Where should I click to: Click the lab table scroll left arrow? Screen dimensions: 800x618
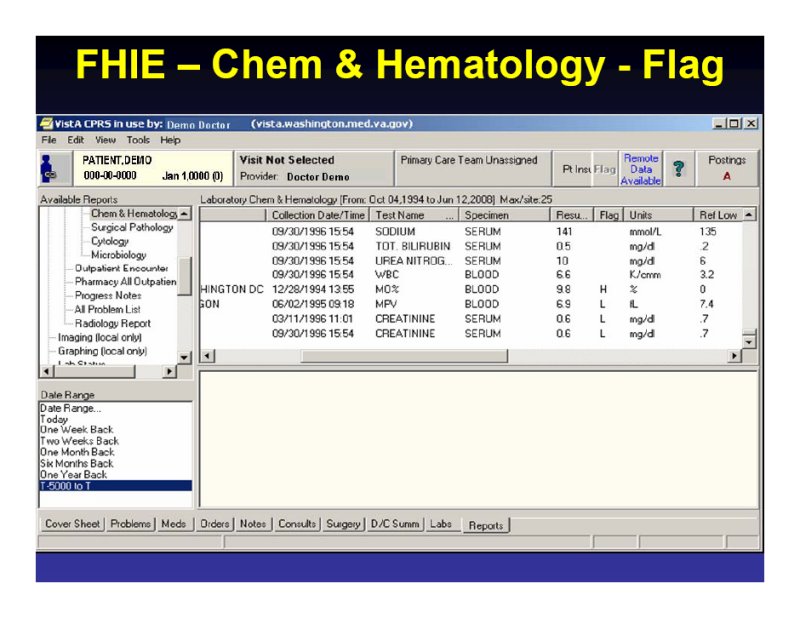[207, 356]
